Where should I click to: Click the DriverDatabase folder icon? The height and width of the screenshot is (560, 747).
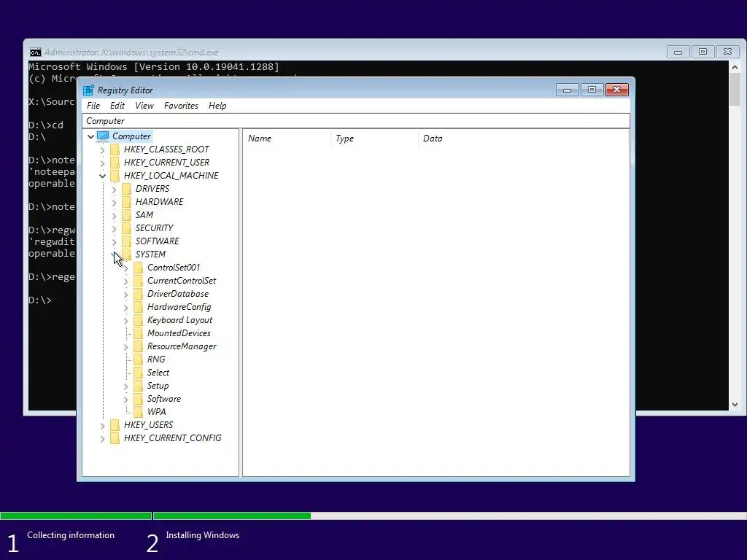click(x=138, y=294)
